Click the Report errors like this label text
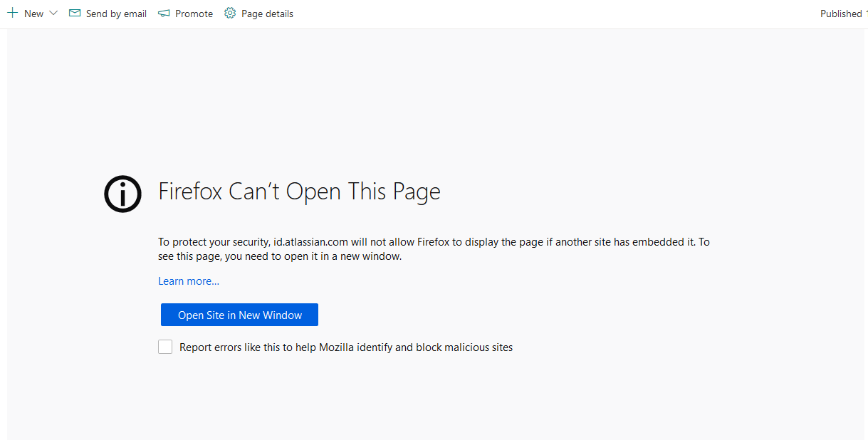The height and width of the screenshot is (440, 868). coord(346,347)
